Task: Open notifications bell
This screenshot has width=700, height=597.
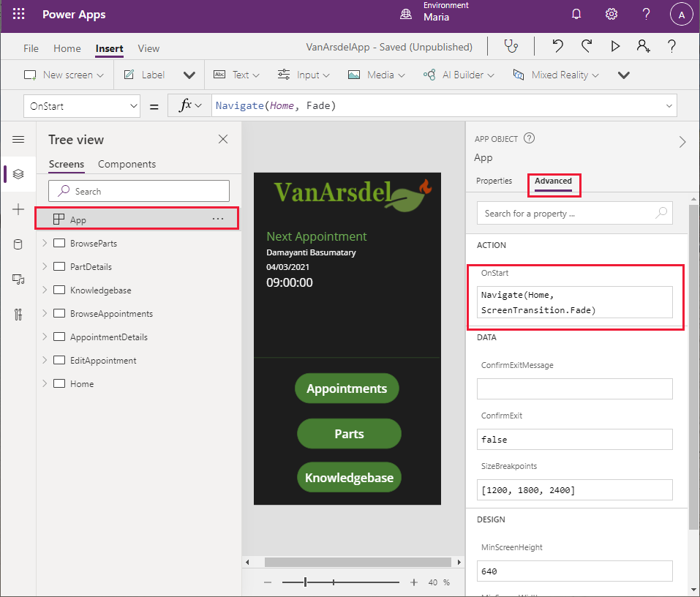Action: (576, 14)
